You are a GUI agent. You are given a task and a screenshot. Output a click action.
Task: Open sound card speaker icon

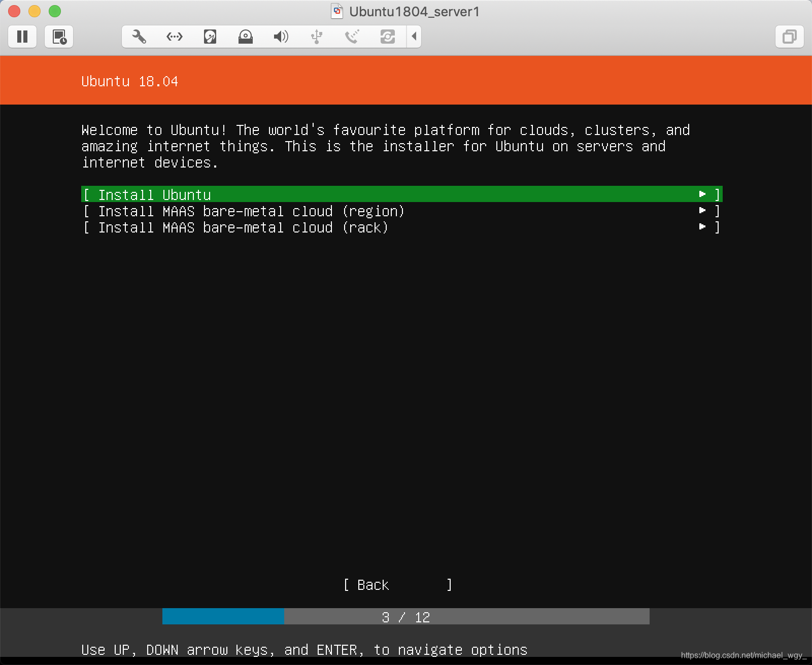(x=281, y=37)
